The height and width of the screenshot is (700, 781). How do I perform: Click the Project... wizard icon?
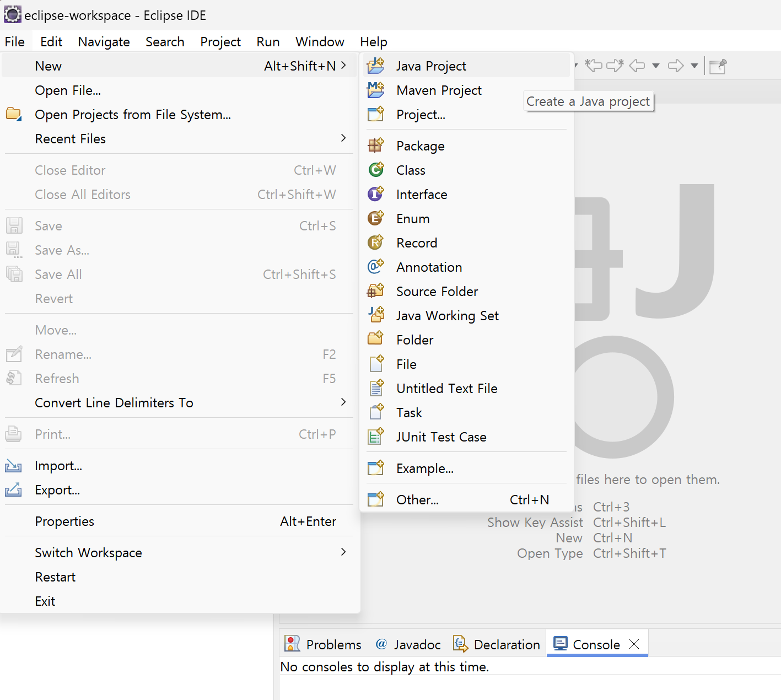[x=376, y=114]
